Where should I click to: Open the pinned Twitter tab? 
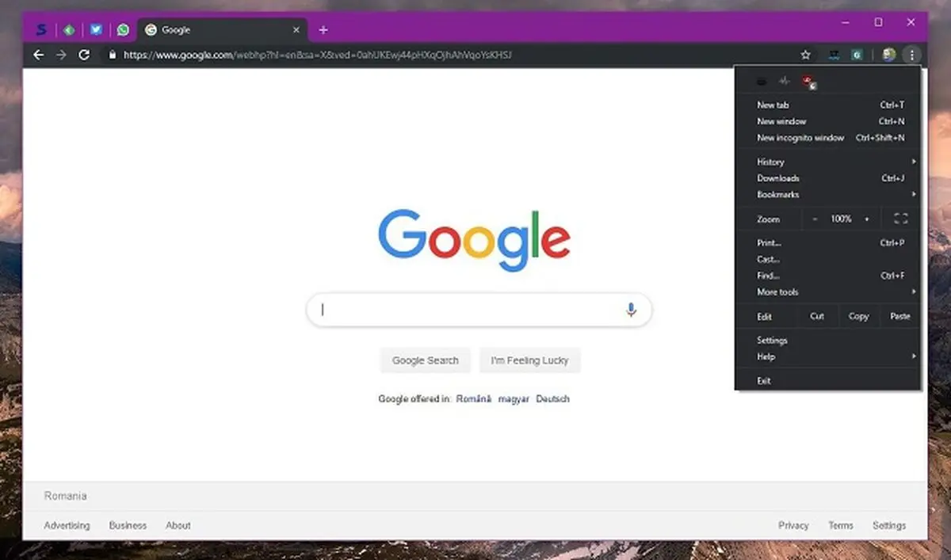coord(96,30)
